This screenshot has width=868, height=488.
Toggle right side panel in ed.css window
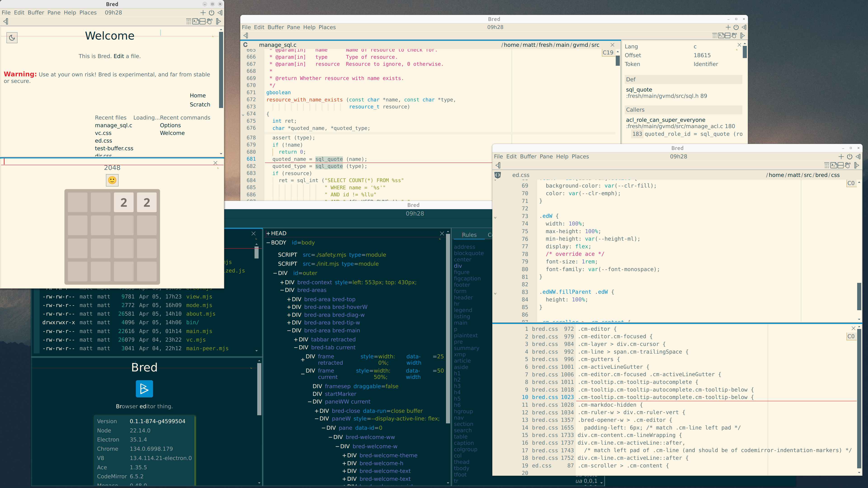pyautogui.click(x=856, y=165)
